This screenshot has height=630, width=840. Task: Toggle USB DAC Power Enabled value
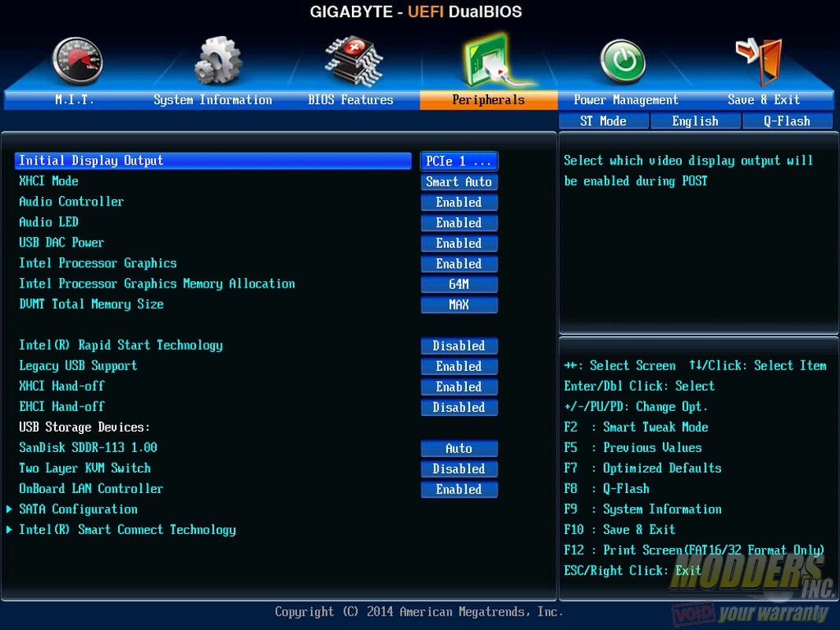coord(459,243)
